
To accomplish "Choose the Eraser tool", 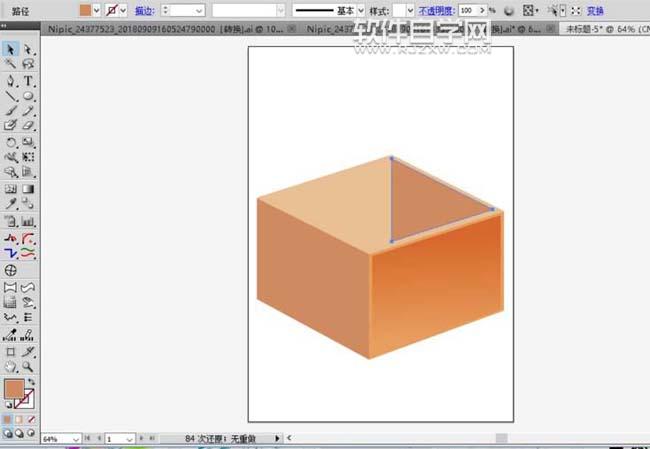I will (28, 125).
